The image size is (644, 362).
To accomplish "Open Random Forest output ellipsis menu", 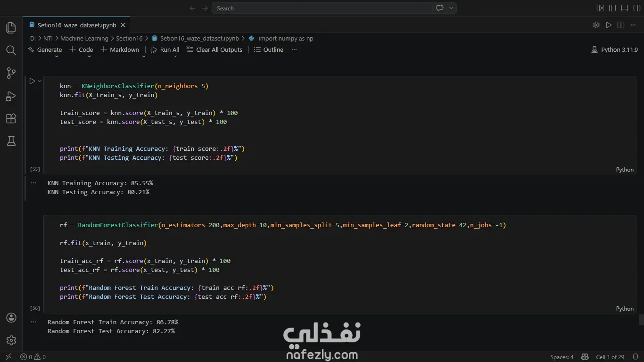I will [33, 321].
